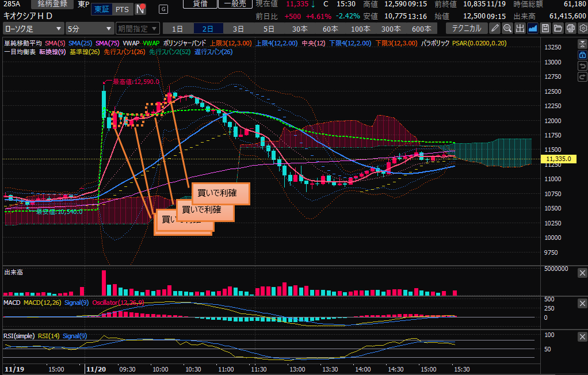
Task: Click the undo arrow beside price axis
Action: [x=582, y=66]
